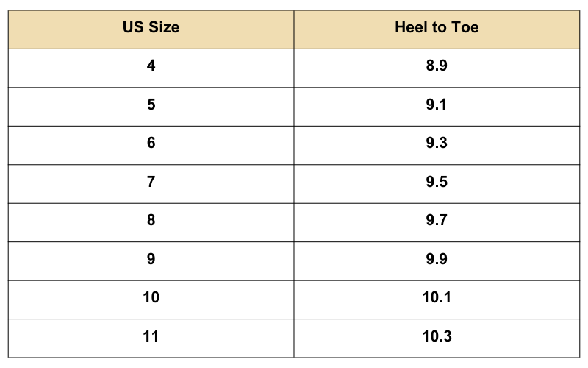Choose the US size 10 cell

point(151,297)
